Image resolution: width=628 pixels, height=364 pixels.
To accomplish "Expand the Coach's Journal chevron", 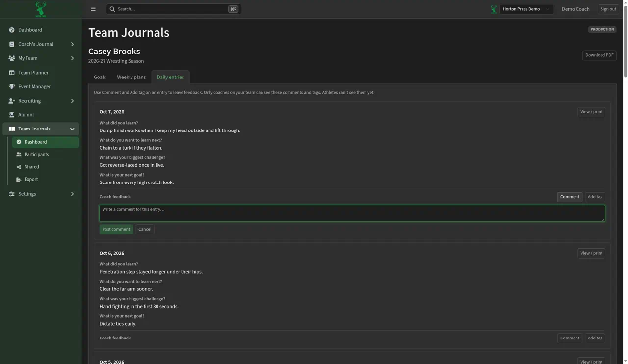I will click(x=72, y=44).
